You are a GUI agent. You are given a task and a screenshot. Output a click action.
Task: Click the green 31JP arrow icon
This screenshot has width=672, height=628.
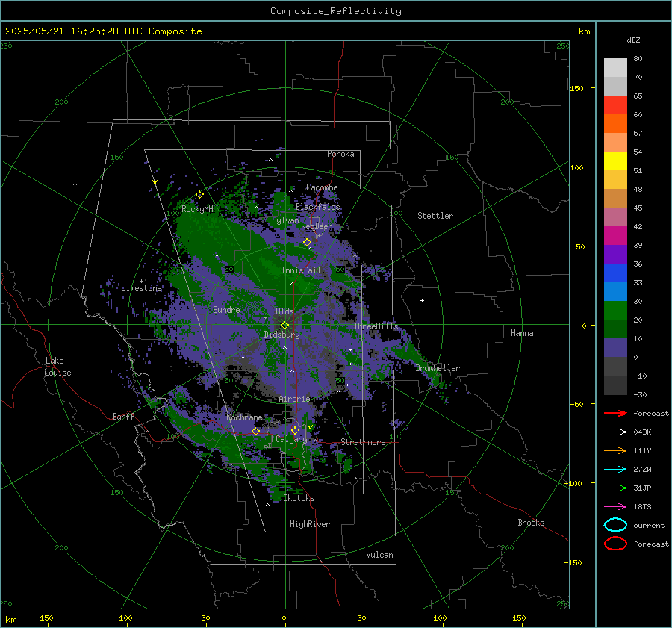coord(615,488)
